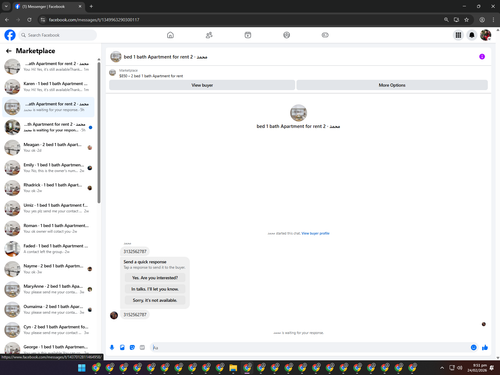Open MaryAnne's 2 bed 1 bath conversation
The width and height of the screenshot is (500, 375).
tap(48, 289)
